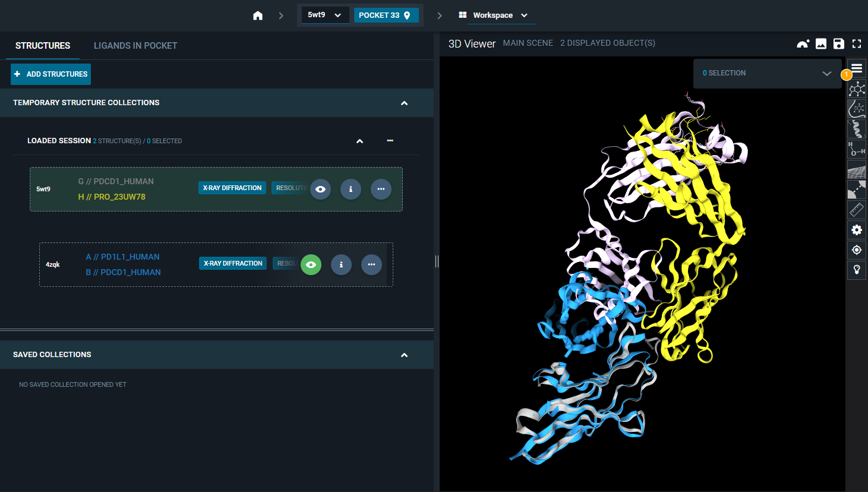Select the molecule ligand display tool
868x492 pixels.
point(857,89)
